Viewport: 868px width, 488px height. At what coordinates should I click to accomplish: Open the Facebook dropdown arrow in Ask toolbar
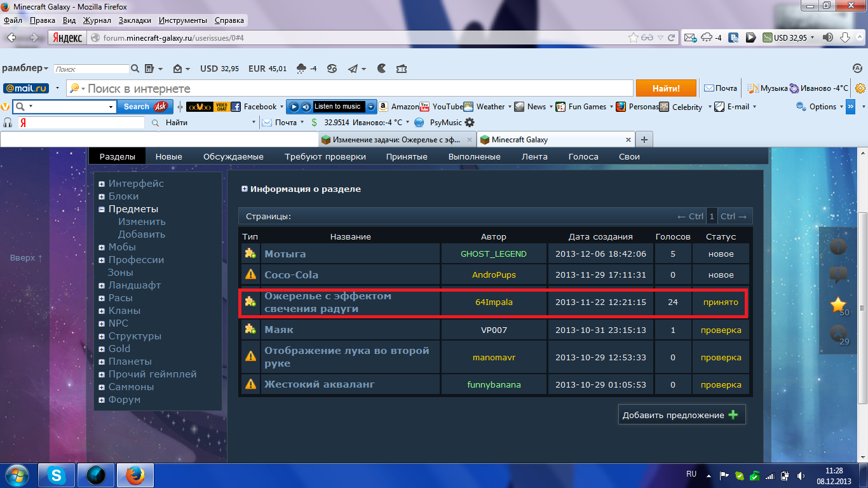282,107
